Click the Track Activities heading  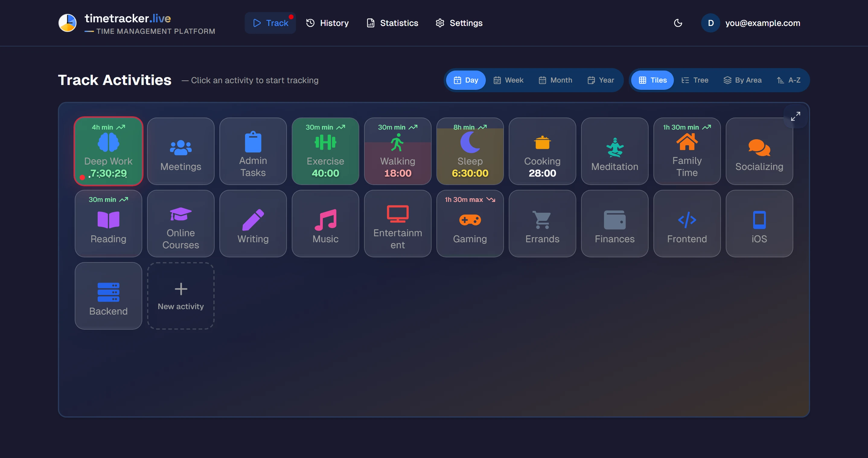click(x=115, y=80)
